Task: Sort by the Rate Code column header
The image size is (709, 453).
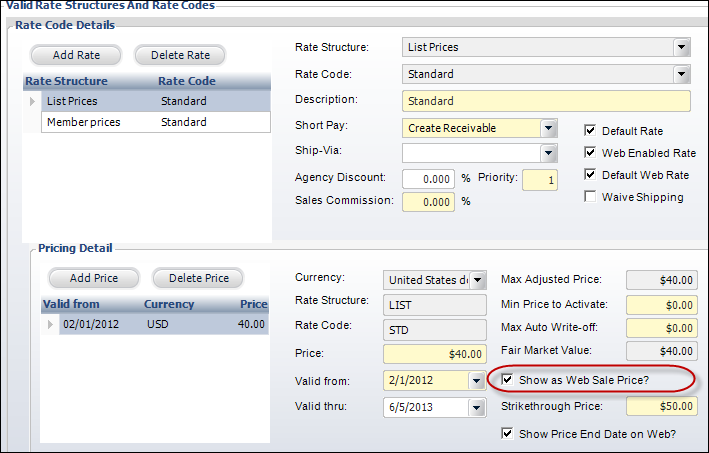Action: pyautogui.click(x=187, y=81)
